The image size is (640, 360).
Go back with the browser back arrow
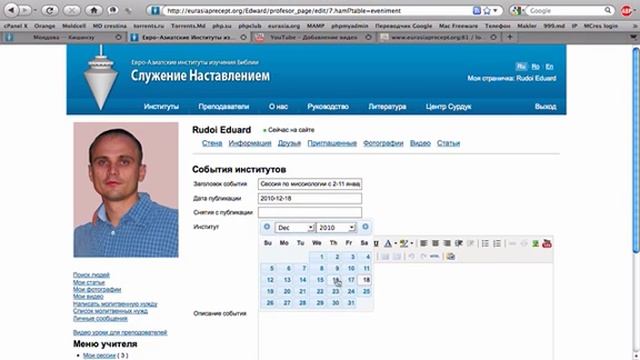pyautogui.click(x=11, y=10)
